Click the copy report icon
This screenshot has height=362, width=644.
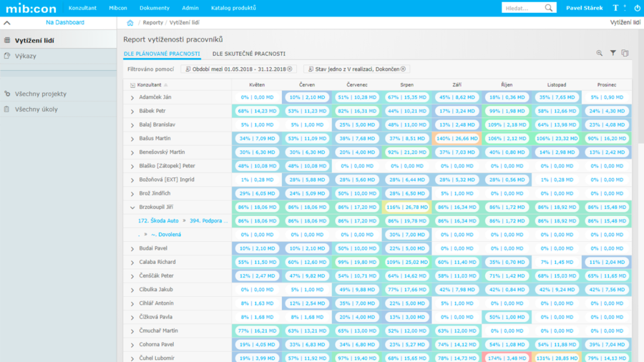click(x=625, y=53)
